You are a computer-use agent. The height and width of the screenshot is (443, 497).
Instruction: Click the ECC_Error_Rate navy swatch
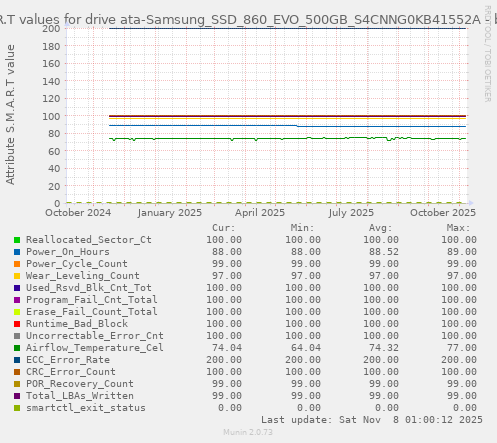point(17,360)
